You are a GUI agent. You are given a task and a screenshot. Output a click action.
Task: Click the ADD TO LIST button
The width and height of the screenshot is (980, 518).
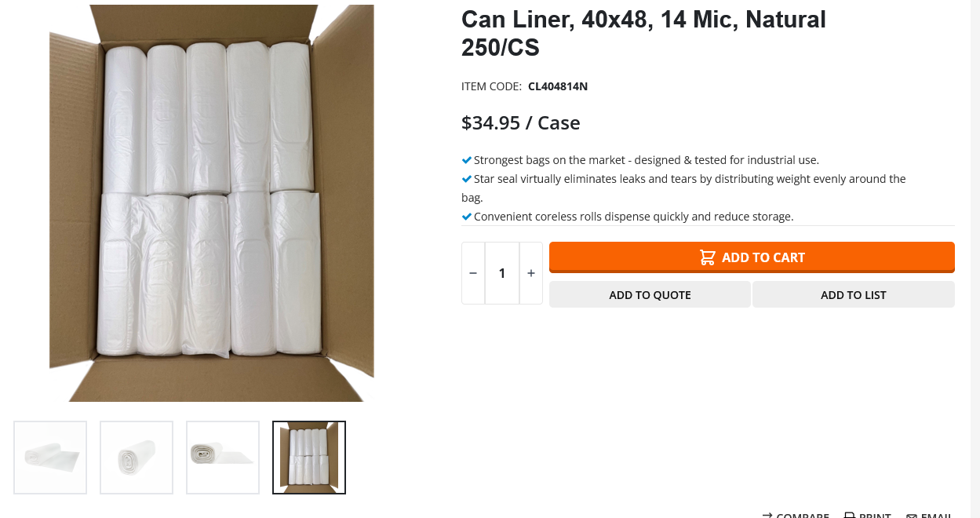(854, 295)
